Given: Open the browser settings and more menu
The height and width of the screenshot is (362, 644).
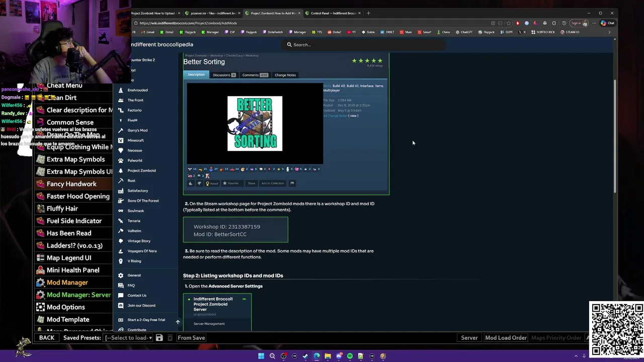Looking at the screenshot, I should coord(594,23).
